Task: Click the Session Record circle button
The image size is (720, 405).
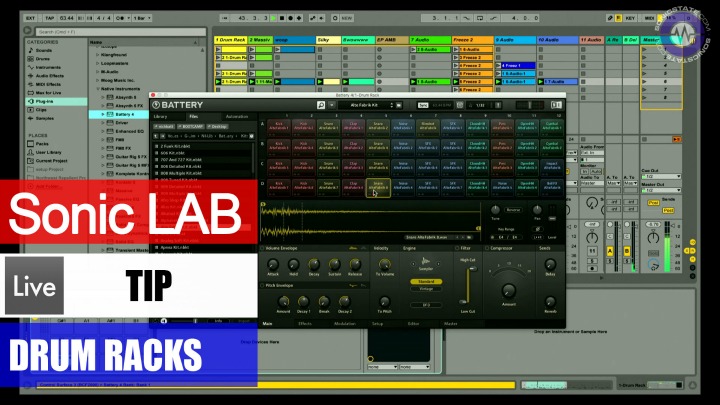Action: pos(335,18)
